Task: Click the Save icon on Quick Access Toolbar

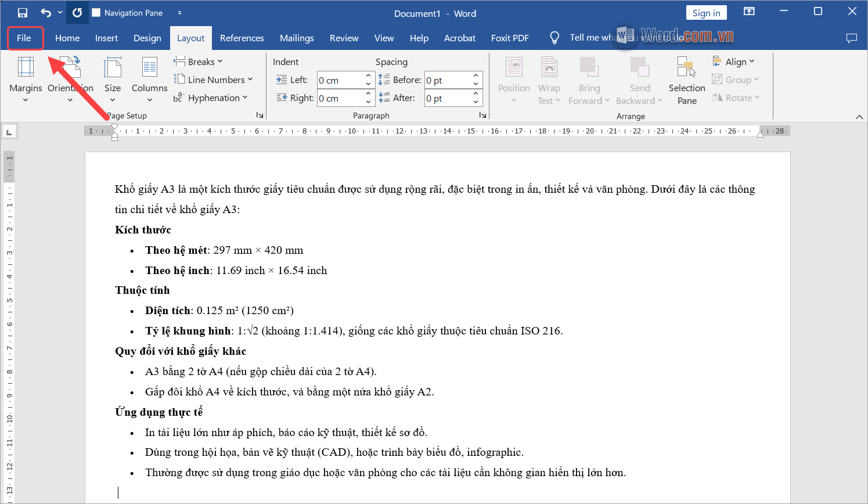Action: (x=23, y=12)
